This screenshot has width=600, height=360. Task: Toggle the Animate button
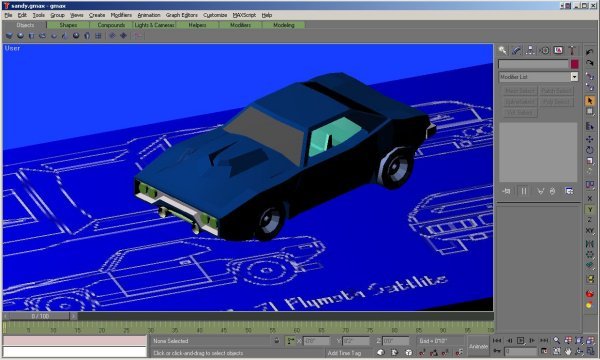pos(478,346)
